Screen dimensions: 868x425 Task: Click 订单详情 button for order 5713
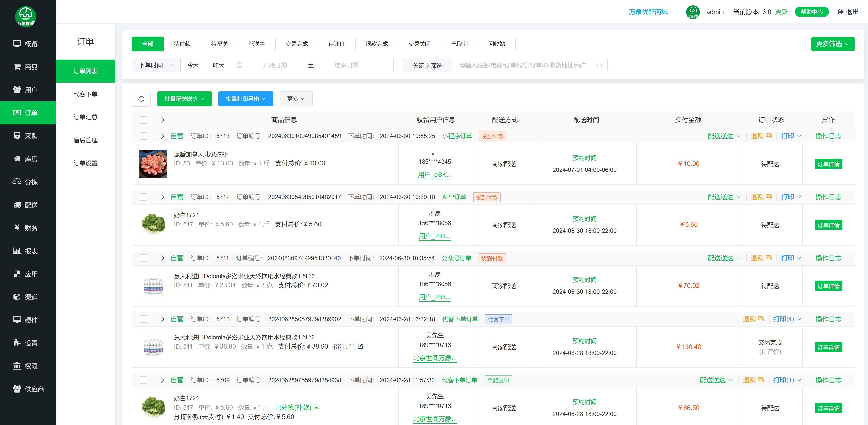(828, 164)
